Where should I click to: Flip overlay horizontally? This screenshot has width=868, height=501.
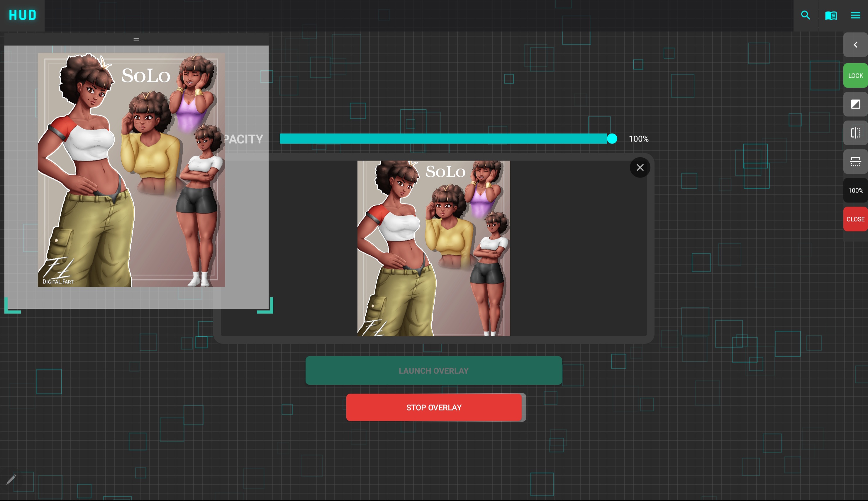[x=855, y=133]
